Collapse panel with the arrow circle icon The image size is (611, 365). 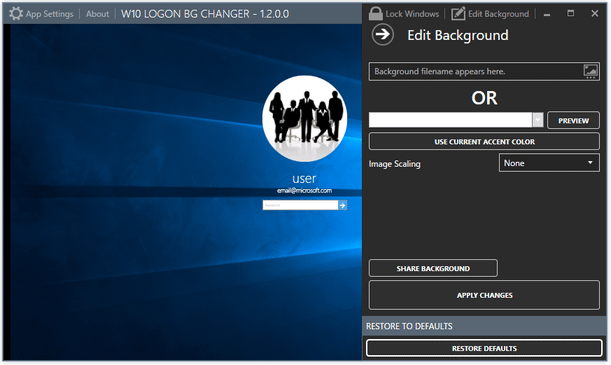[x=383, y=34]
